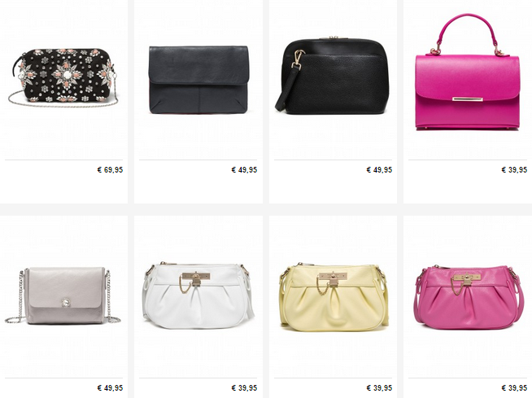
Task: Open the fuchsia top-handle satchel product
Action: click(x=468, y=72)
